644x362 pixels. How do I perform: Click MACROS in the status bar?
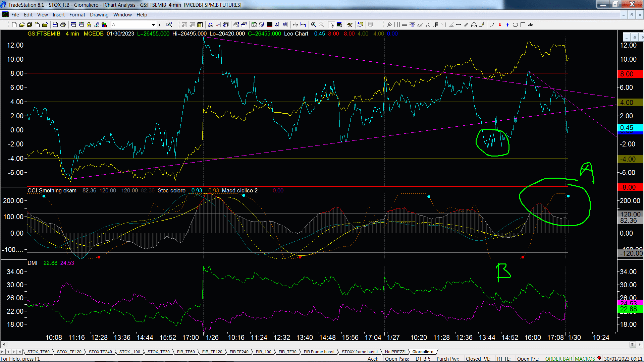point(585,359)
